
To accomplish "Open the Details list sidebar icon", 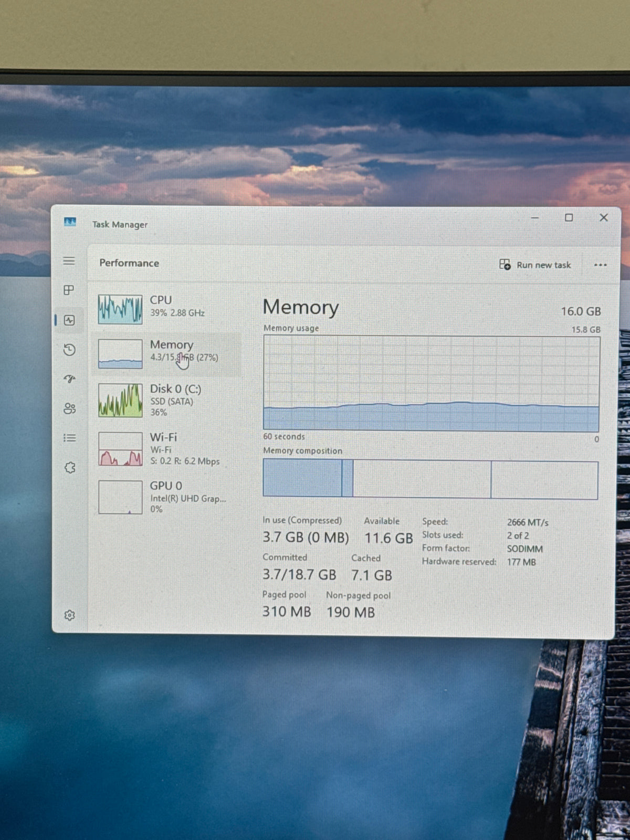I will (69, 438).
